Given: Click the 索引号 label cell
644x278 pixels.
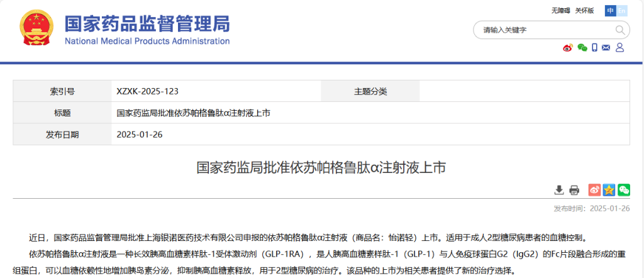Looking at the screenshot, I should [62, 91].
